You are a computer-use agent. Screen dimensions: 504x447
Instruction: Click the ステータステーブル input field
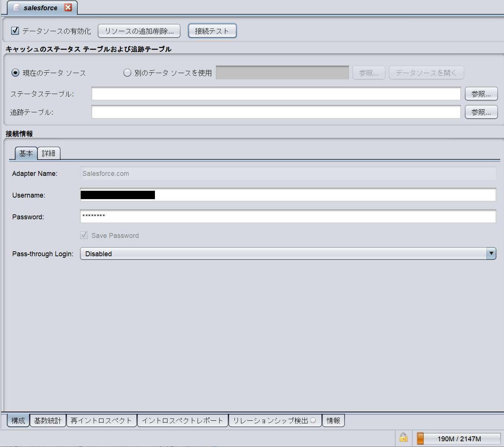[x=276, y=94]
